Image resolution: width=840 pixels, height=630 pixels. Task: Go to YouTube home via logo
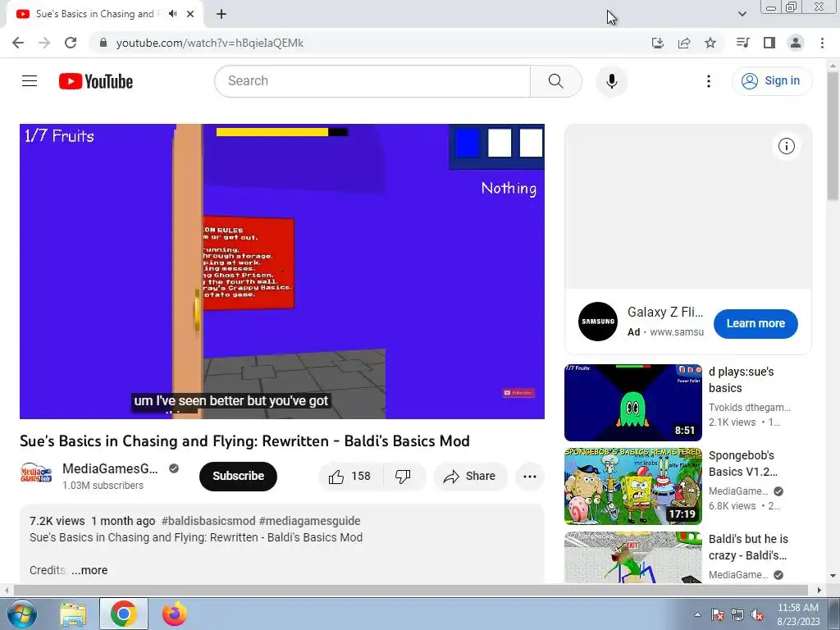tap(96, 81)
